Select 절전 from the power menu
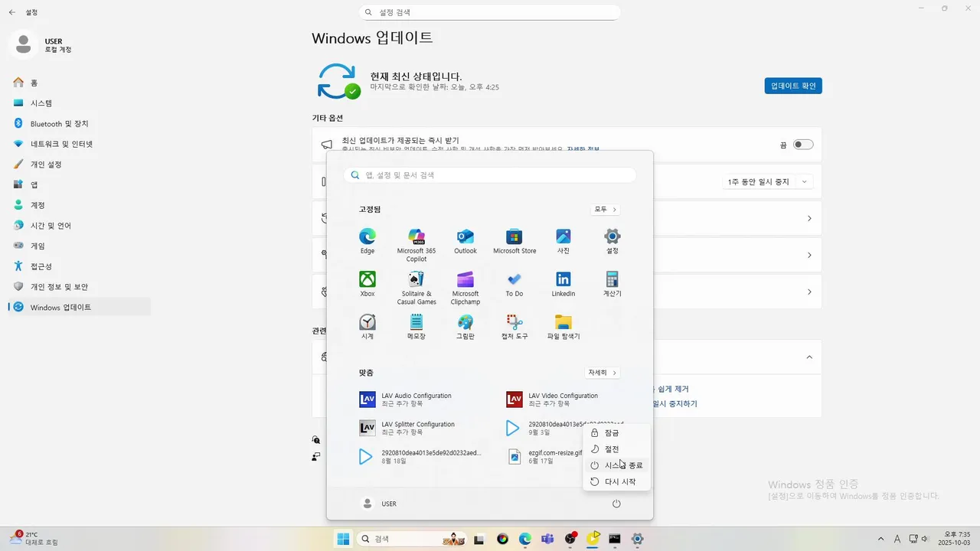Screen dimensions: 980x551 pos(616,448)
